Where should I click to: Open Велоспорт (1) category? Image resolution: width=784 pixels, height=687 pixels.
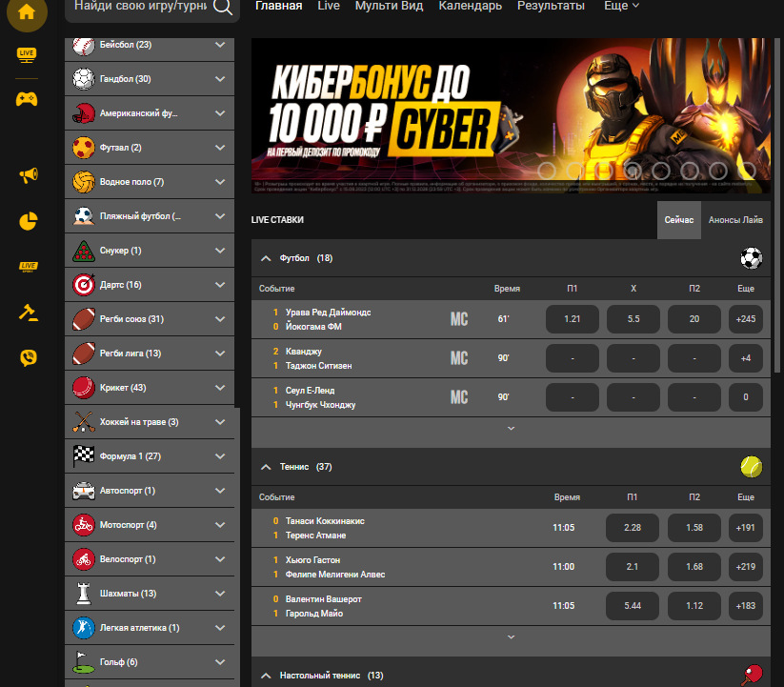coord(150,559)
